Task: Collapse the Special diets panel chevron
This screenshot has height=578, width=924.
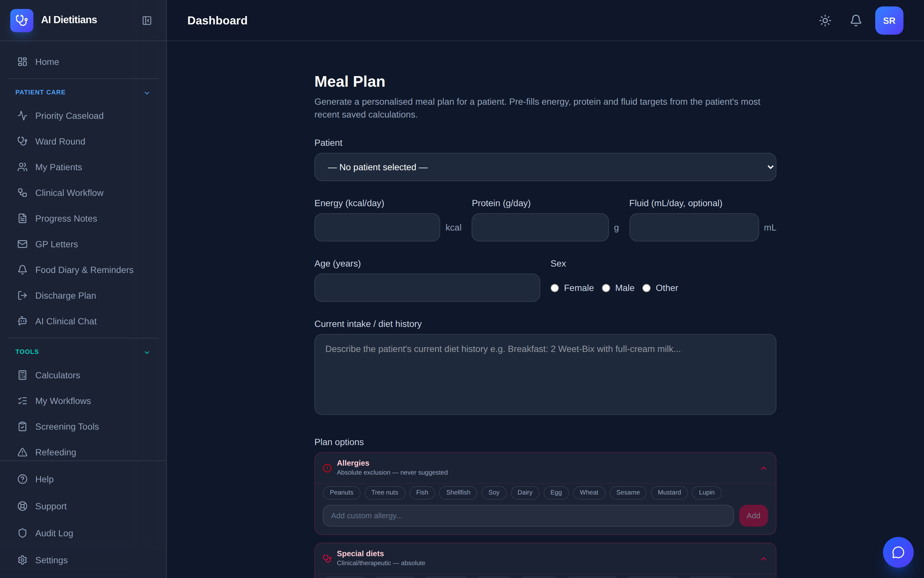Action: tap(763, 559)
